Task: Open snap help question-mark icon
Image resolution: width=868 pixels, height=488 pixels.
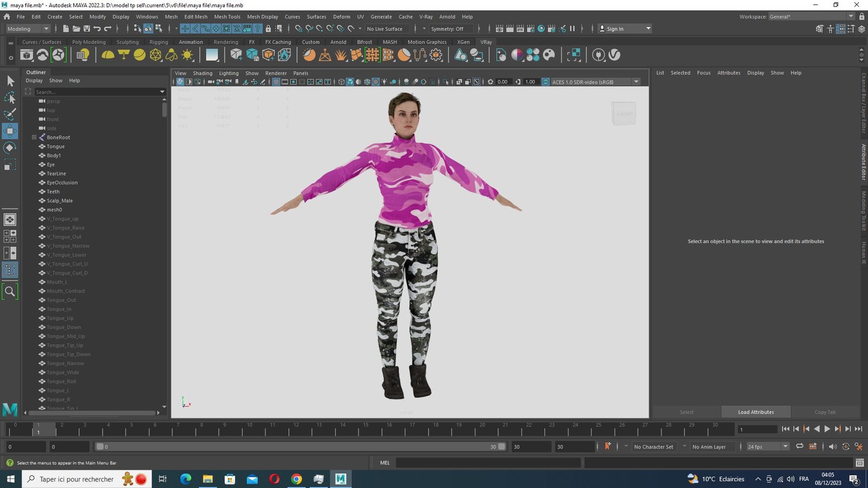Action: point(258,29)
